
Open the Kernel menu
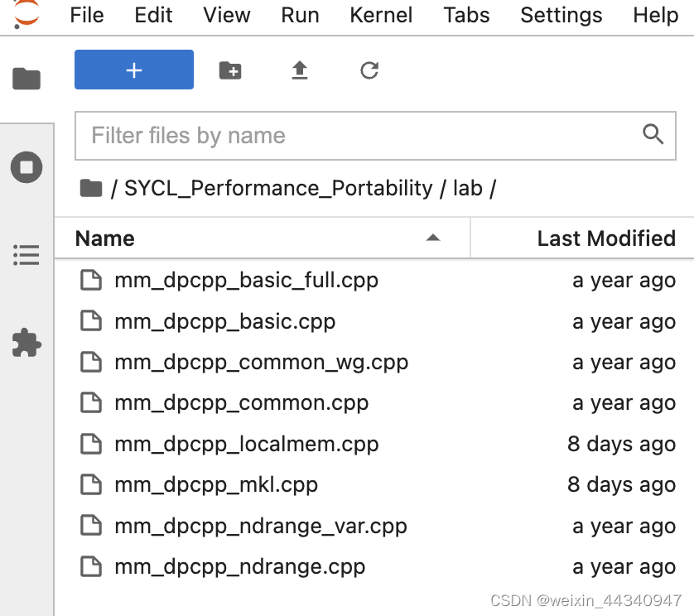coord(381,16)
